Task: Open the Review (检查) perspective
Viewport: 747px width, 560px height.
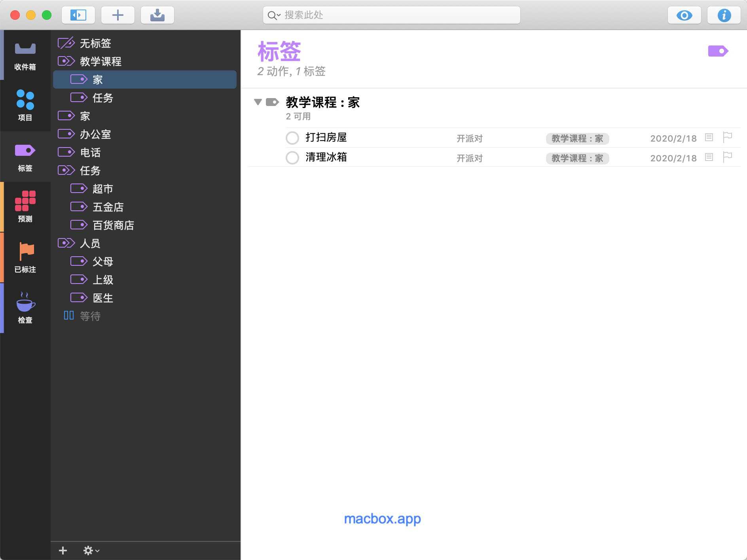Action: click(x=25, y=308)
